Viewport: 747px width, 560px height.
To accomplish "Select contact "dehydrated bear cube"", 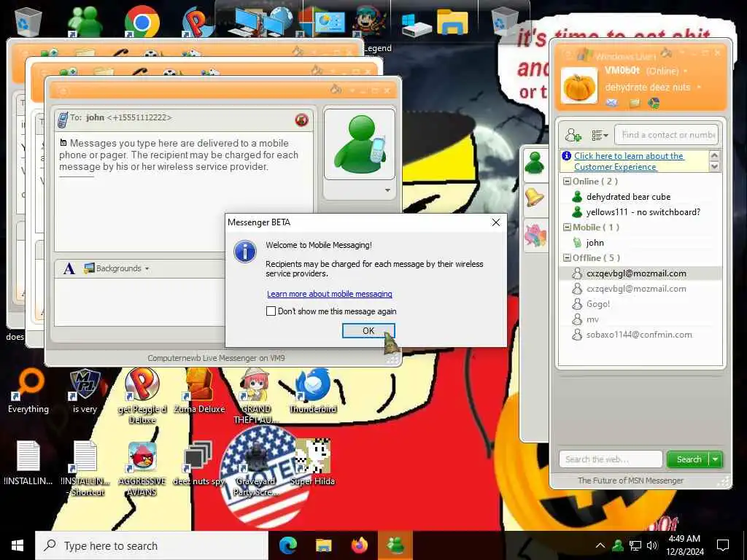I will (x=628, y=197).
